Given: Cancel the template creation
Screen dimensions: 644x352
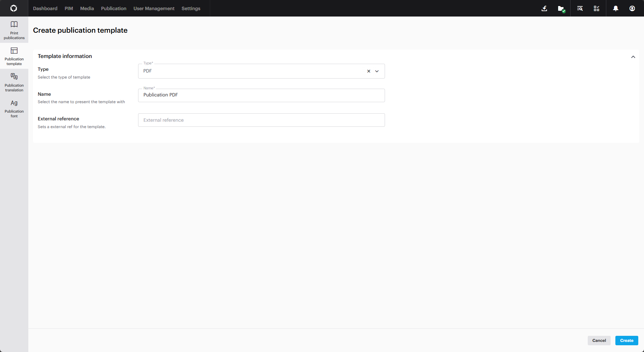Looking at the screenshot, I should coord(599,341).
